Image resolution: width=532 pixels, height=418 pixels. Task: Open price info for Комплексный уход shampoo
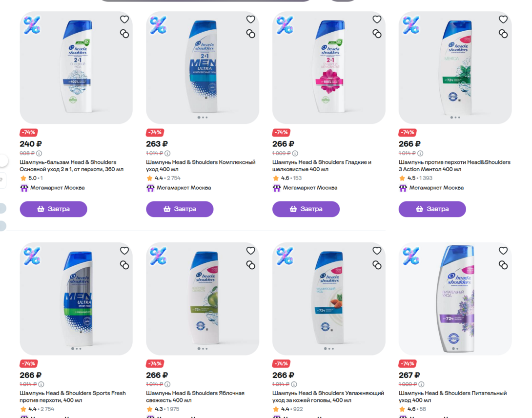point(167,154)
